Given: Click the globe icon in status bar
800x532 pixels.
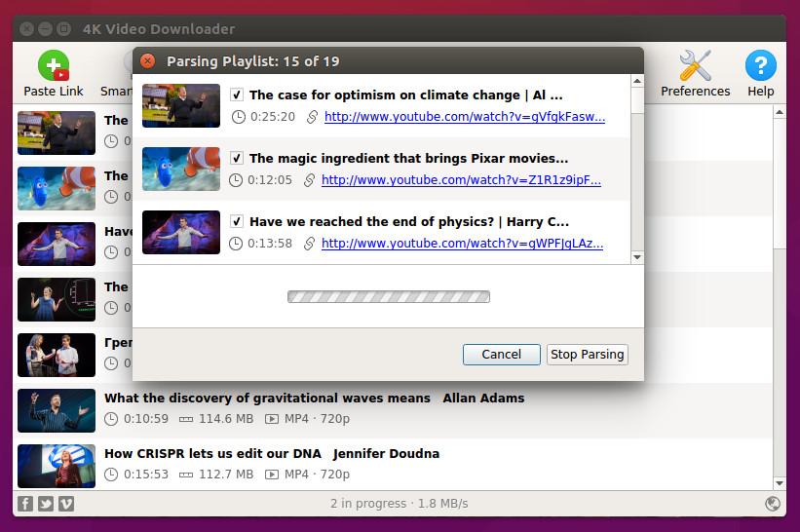Looking at the screenshot, I should tap(773, 504).
